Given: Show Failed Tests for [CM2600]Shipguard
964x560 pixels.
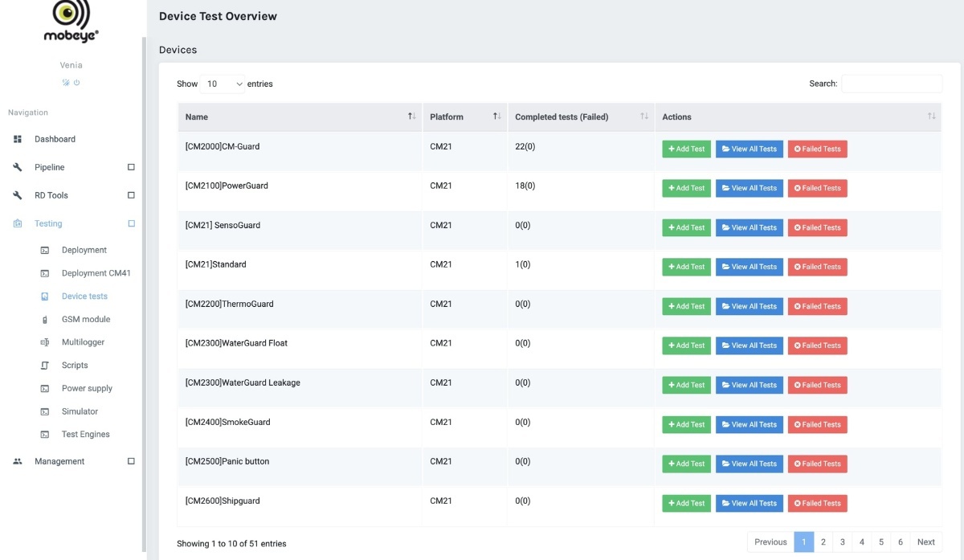Looking at the screenshot, I should click(818, 503).
